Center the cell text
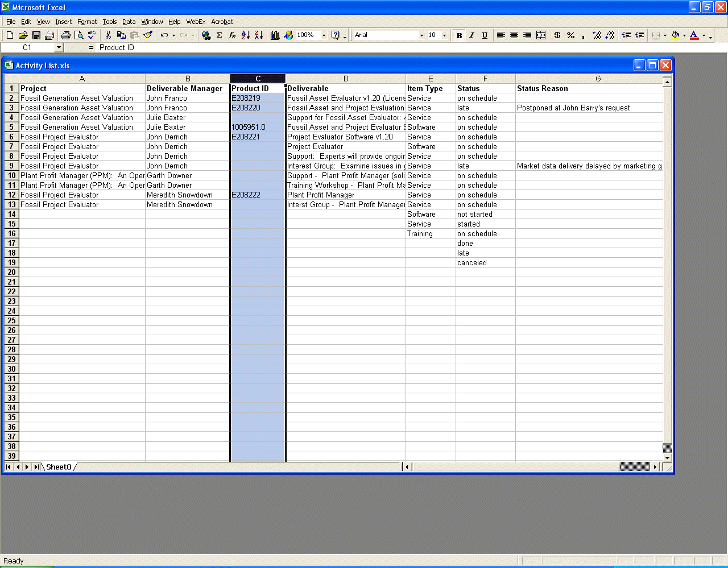Viewport: 728px width, 568px height. pyautogui.click(x=514, y=35)
